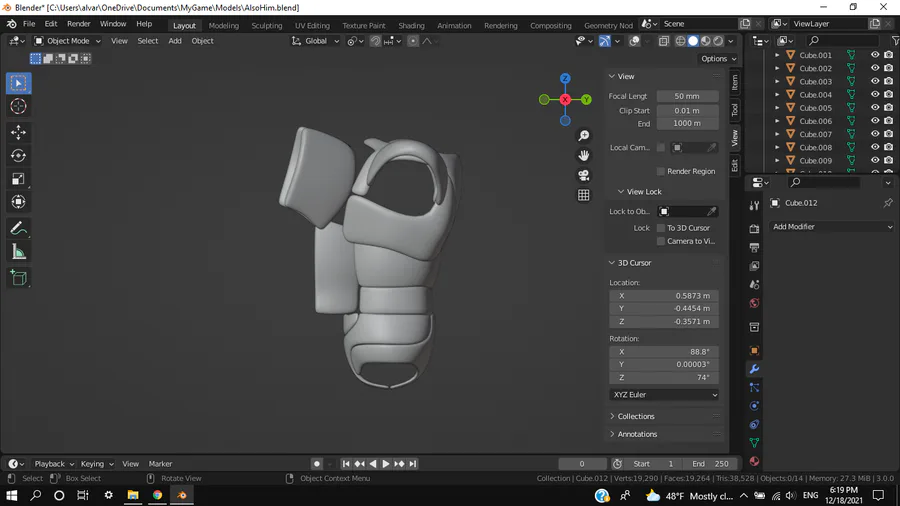Select the Cursor tool in toolbar

18,107
